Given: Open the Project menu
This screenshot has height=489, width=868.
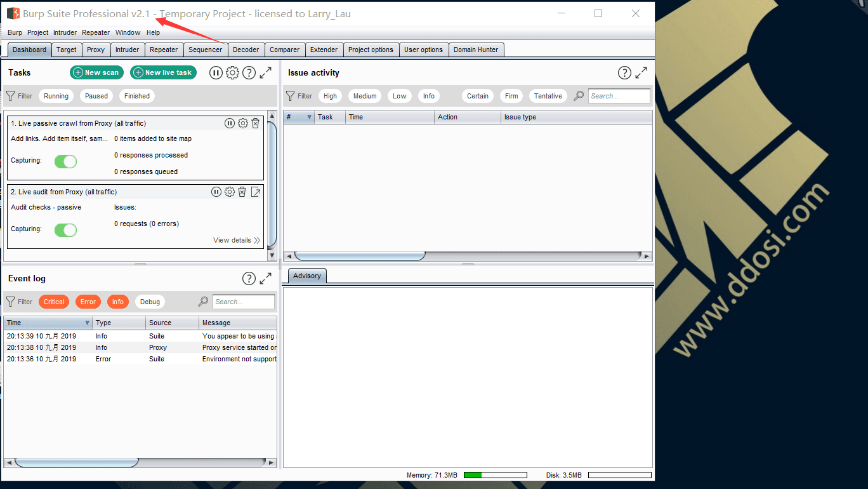Looking at the screenshot, I should pos(38,32).
